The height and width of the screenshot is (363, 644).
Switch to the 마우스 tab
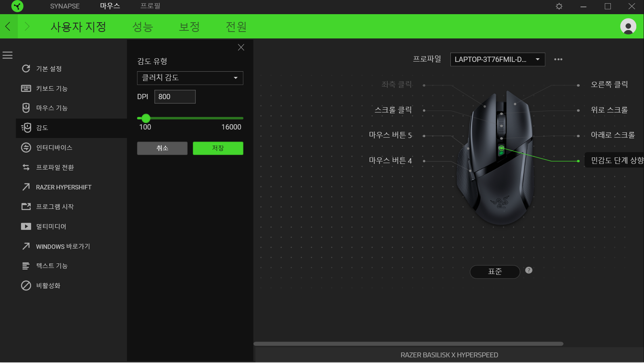point(110,6)
